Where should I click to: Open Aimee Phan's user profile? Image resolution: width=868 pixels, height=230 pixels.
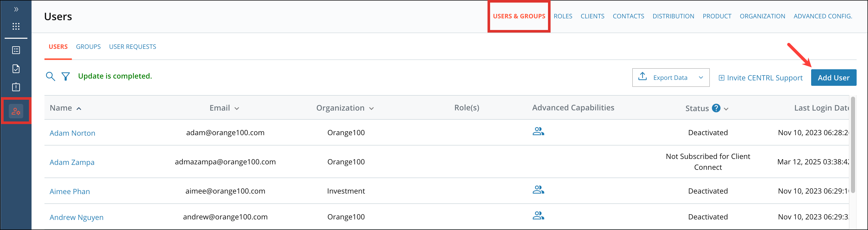[x=70, y=191]
